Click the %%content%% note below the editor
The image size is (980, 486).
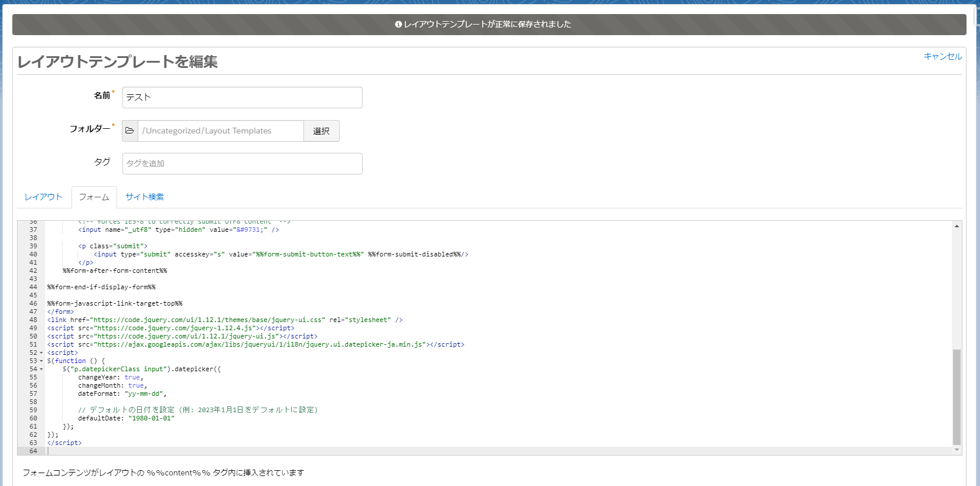point(163,473)
